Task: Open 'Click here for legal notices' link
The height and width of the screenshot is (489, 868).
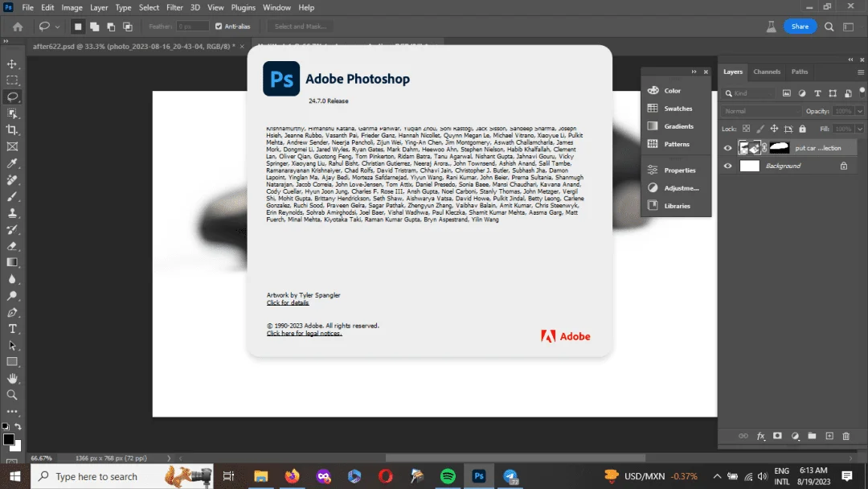Action: pos(304,334)
